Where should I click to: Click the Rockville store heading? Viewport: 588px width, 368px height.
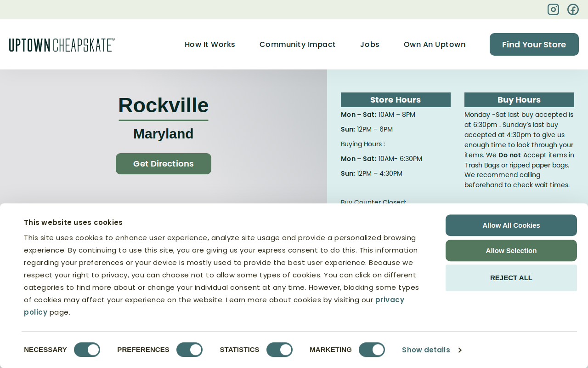click(164, 105)
